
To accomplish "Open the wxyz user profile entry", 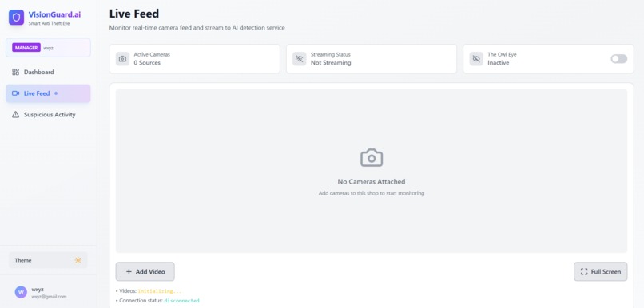I will coord(48,292).
